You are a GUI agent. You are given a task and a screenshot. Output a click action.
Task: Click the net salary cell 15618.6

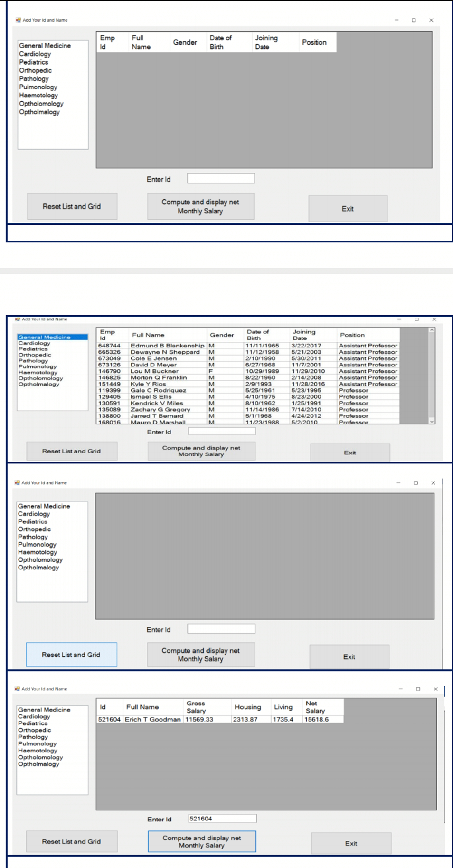point(323,719)
